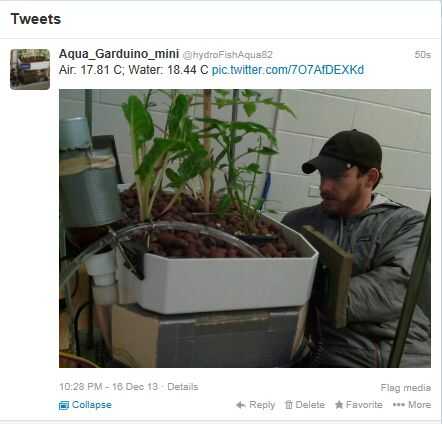Open the Aqua_Garduino_mini profile avatar

pyautogui.click(x=30, y=69)
